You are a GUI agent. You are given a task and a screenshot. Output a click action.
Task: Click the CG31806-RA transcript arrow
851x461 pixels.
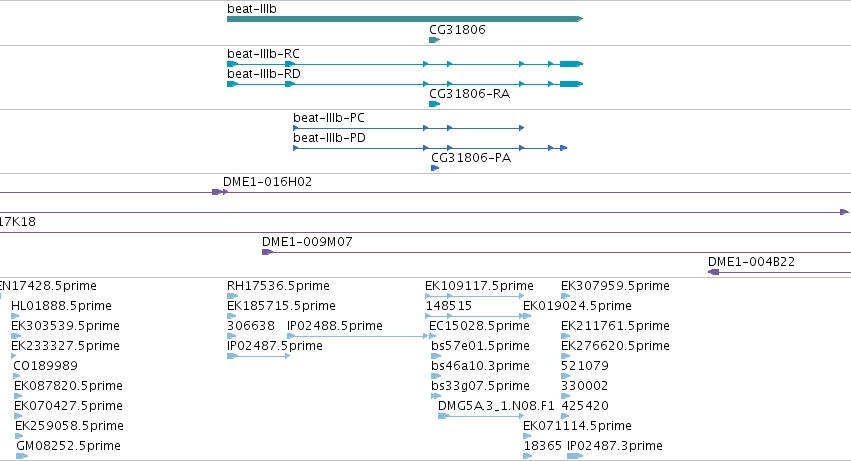click(x=434, y=104)
